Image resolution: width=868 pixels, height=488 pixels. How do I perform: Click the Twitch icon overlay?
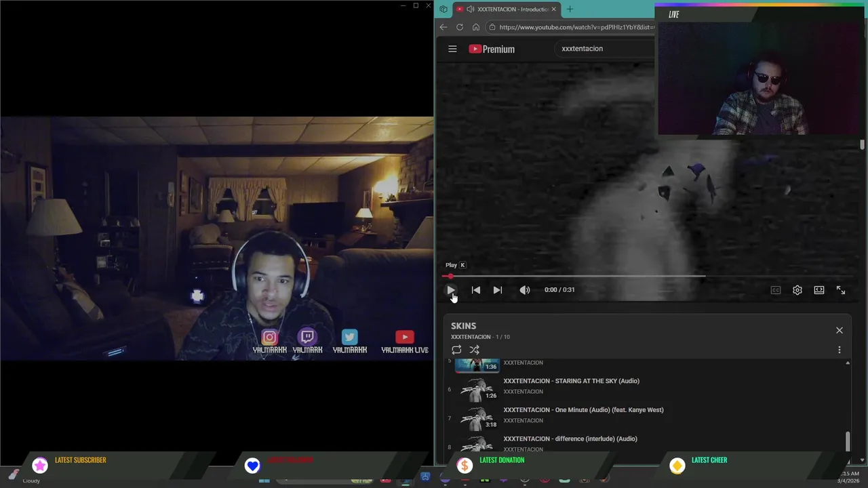click(x=307, y=337)
